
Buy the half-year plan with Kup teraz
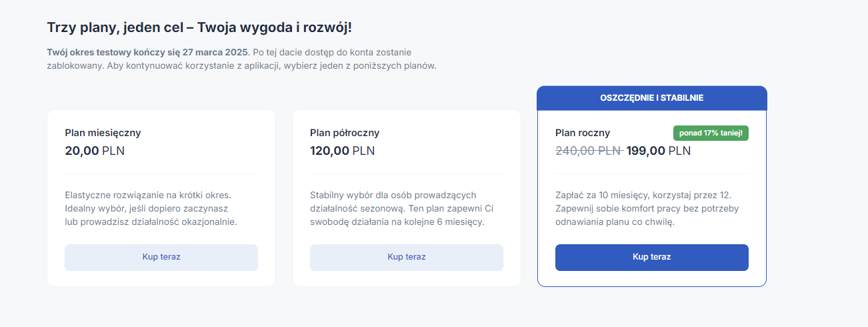tap(407, 257)
